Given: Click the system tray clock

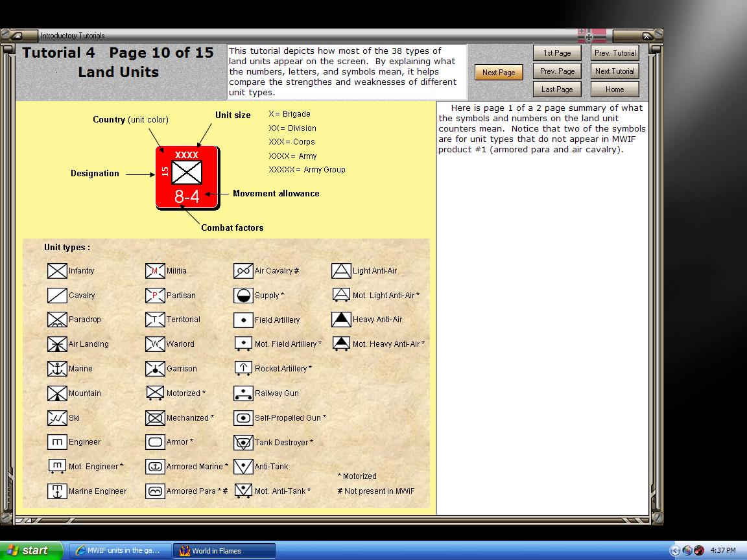Looking at the screenshot, I should click(723, 550).
